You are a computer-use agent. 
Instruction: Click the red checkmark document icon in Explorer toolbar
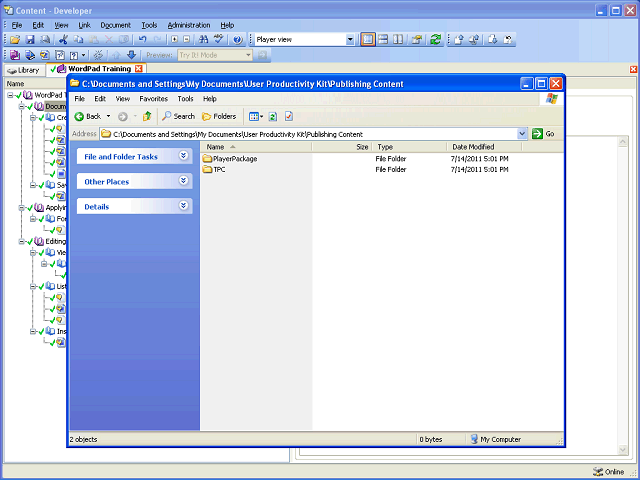click(289, 116)
